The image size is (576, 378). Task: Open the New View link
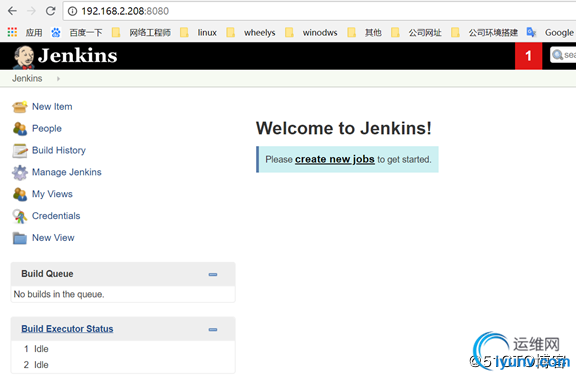click(x=53, y=238)
